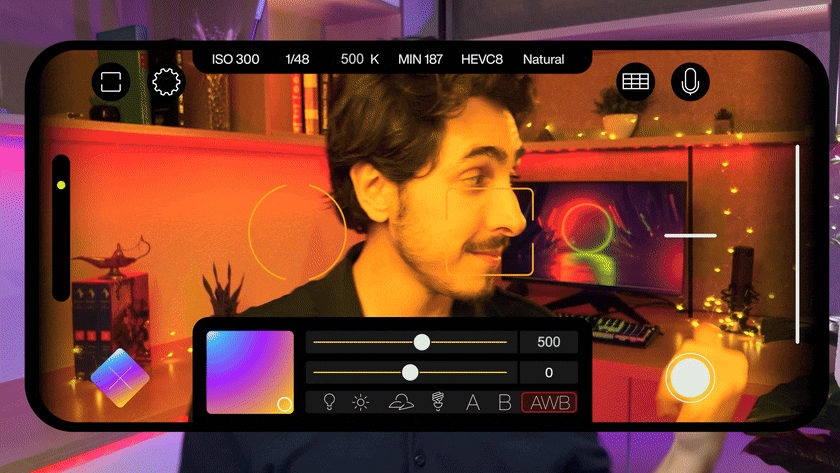This screenshot has width=840, height=473.
Task: Select the fluorescent lamp white balance preset
Action: (x=438, y=402)
